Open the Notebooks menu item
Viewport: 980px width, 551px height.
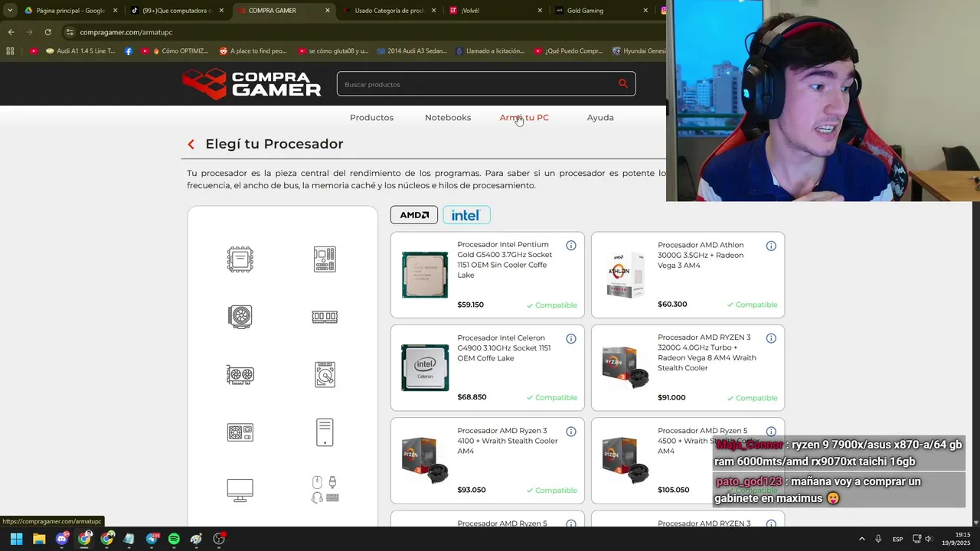[x=448, y=117]
